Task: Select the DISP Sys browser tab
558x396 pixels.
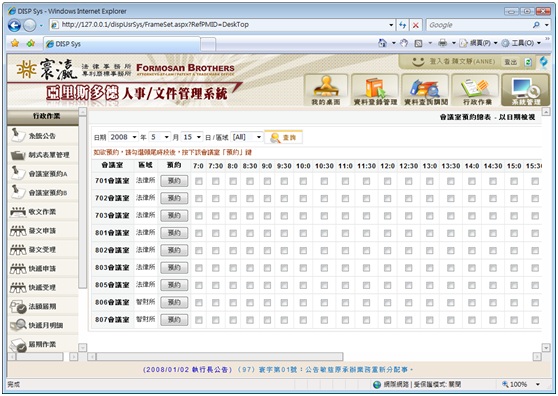Action: point(121,44)
